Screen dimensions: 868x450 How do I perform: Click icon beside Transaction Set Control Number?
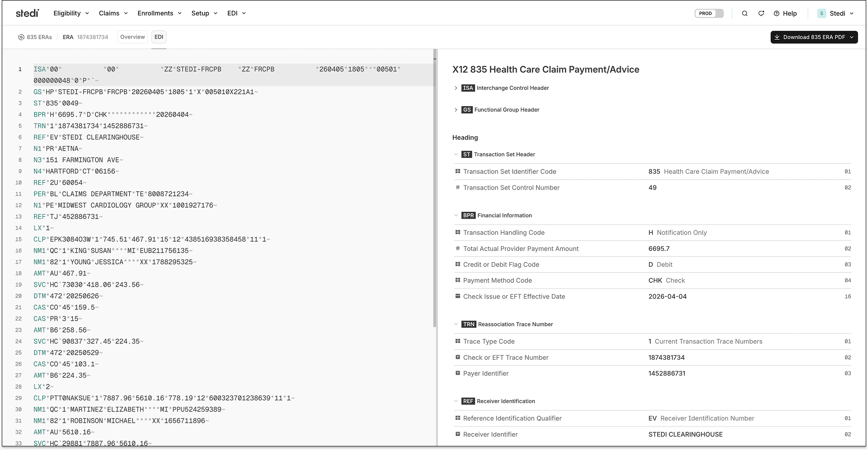click(x=458, y=187)
